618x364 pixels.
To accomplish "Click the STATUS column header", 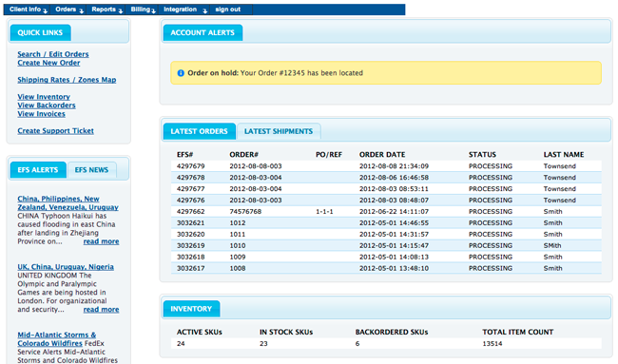I will [x=482, y=154].
